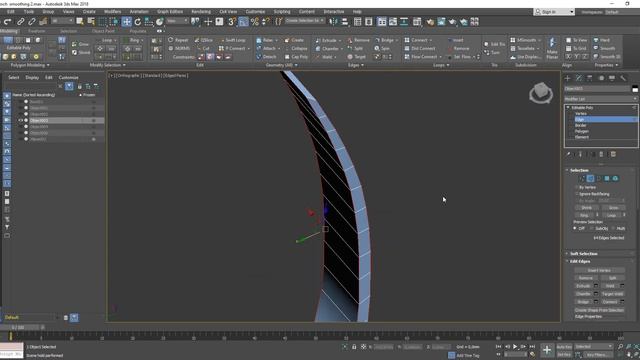640x360 pixels.
Task: Open Extrude settings box in Edit Edges
Action: 596,286
